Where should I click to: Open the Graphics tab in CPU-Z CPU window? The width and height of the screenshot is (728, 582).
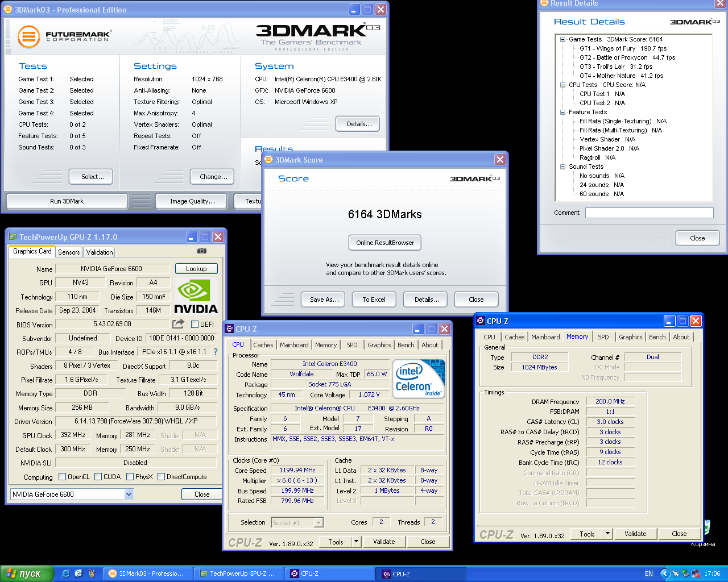[x=379, y=345]
